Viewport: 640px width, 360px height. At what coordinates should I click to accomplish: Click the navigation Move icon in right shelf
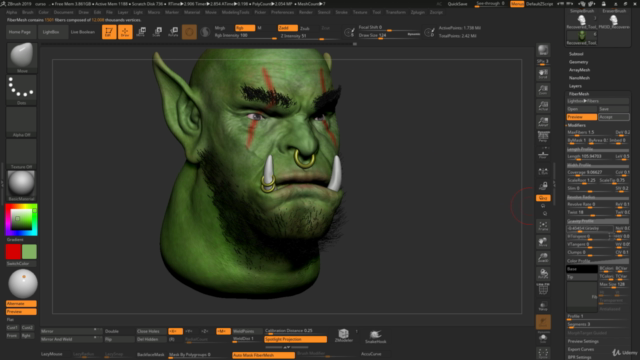pos(543,242)
